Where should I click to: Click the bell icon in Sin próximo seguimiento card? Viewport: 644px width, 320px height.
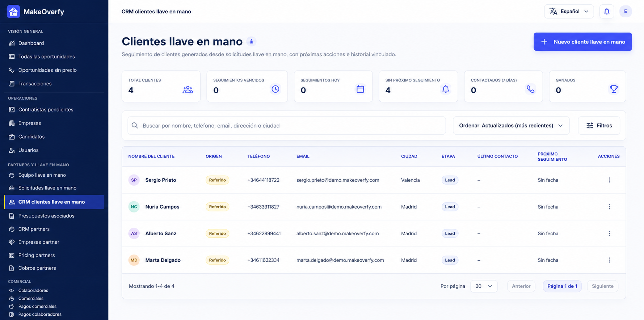click(x=446, y=89)
